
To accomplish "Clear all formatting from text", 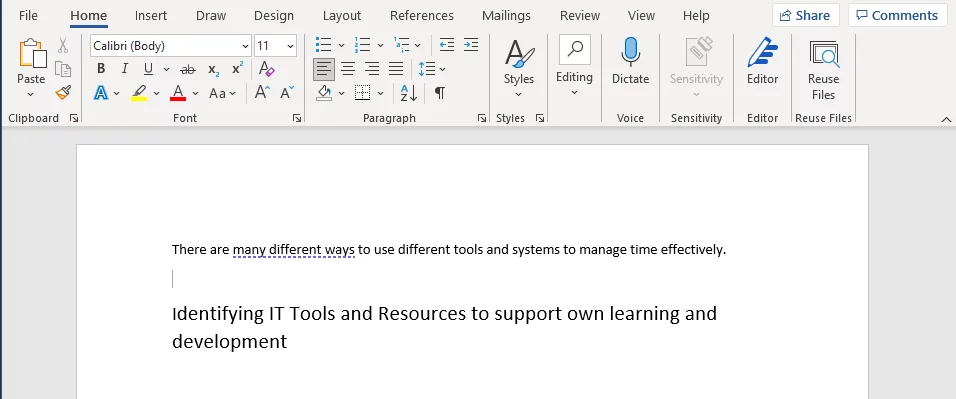I will tap(266, 69).
